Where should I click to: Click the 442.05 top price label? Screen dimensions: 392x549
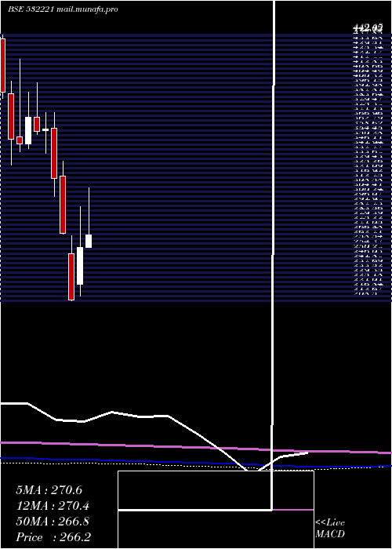[367, 27]
